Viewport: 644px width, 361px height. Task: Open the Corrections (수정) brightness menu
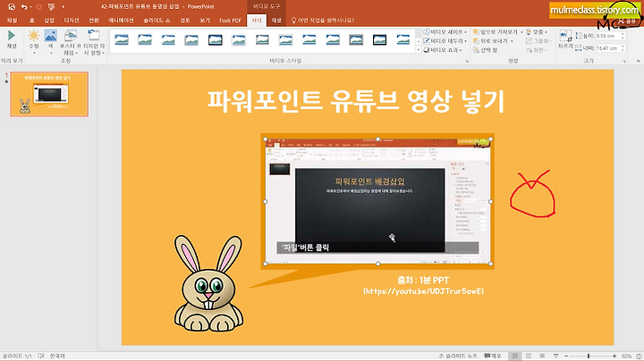pos(34,41)
